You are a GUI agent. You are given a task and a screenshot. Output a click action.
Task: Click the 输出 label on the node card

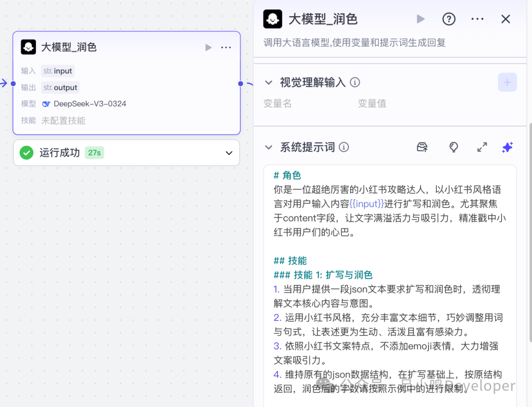[x=28, y=88]
